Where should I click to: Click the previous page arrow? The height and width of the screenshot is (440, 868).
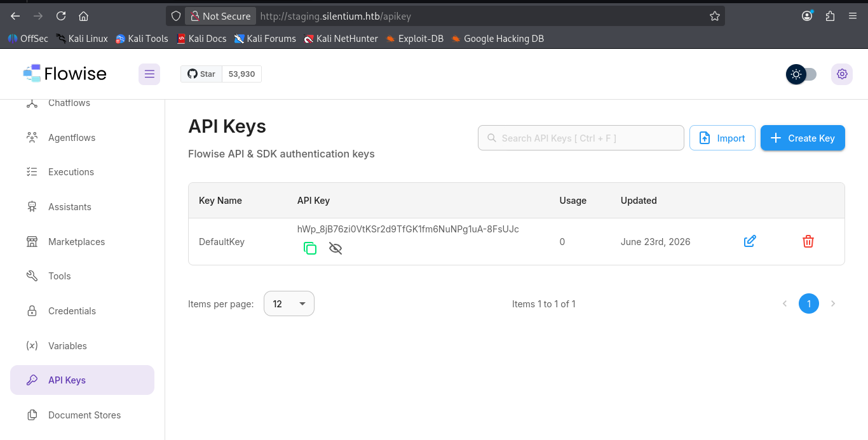785,303
